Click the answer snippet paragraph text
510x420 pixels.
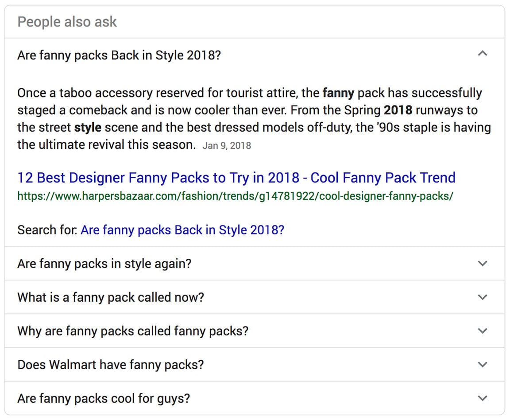(x=254, y=118)
